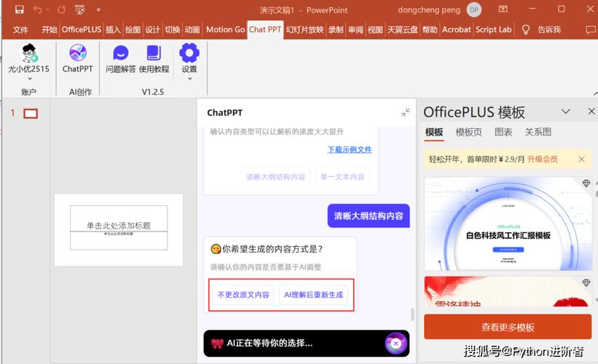
Task: Click the 查看更多模板 button
Action: [508, 327]
